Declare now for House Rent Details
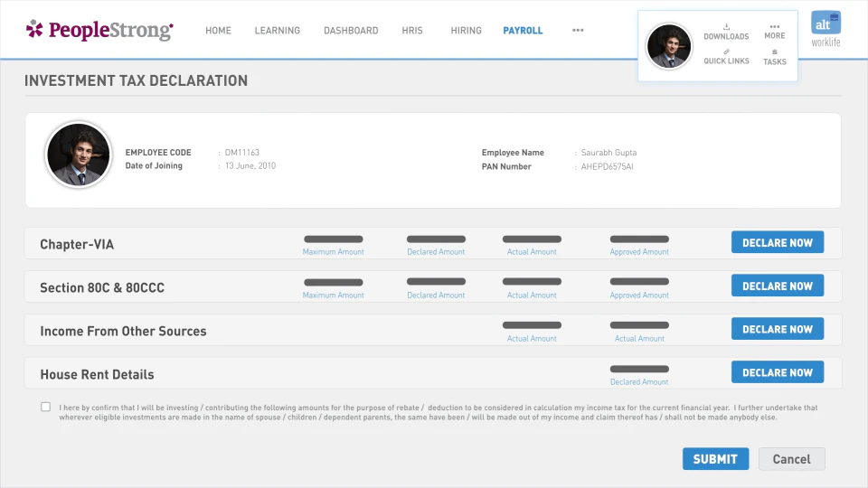The width and height of the screenshot is (868, 488). pos(778,372)
